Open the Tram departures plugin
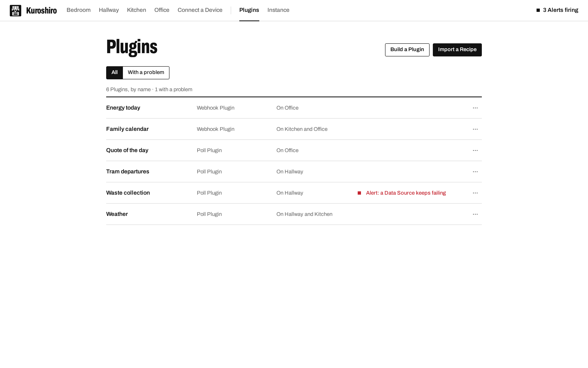This screenshot has height=368, width=588. point(128,172)
